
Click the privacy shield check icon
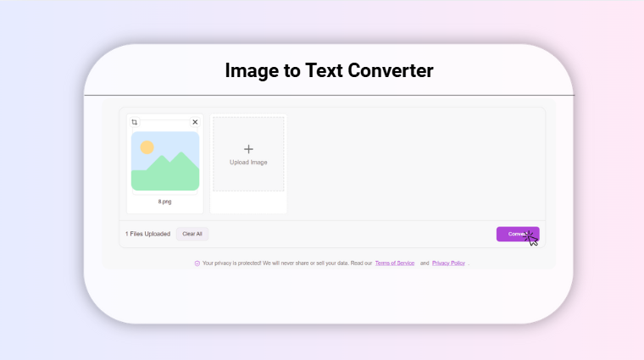pos(197,263)
